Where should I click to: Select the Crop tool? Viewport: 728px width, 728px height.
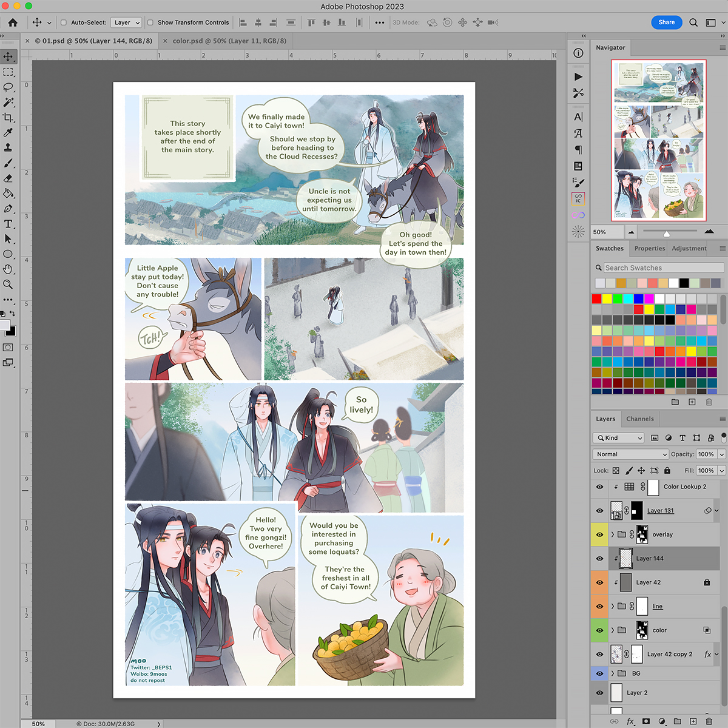point(8,118)
